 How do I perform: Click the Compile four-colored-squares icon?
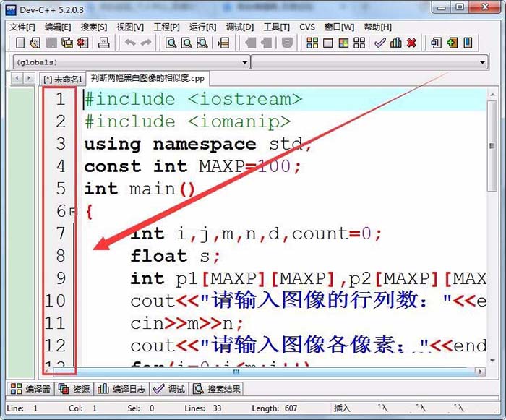(312, 43)
